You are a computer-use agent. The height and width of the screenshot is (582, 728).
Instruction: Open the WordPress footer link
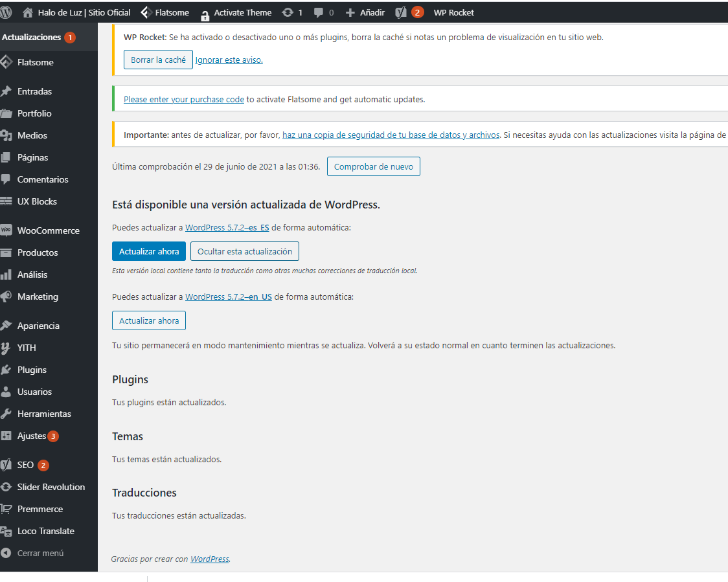(210, 559)
